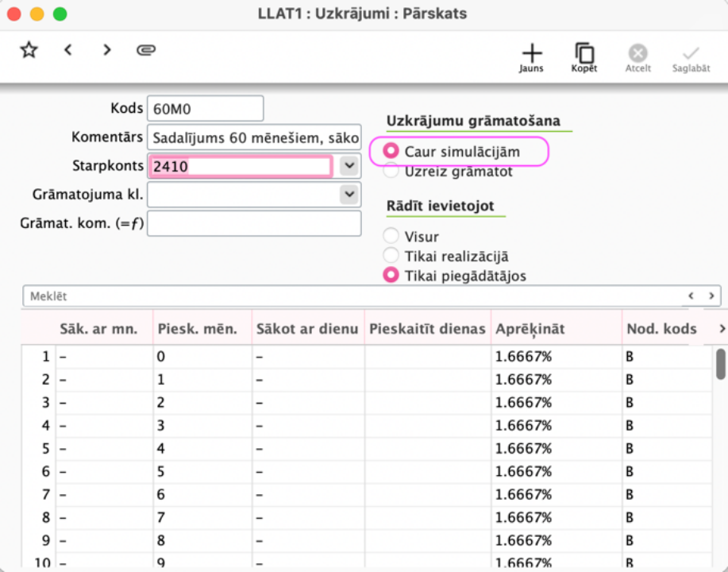Create new record with Jauns
Screen dimensions: 728x572
click(532, 58)
